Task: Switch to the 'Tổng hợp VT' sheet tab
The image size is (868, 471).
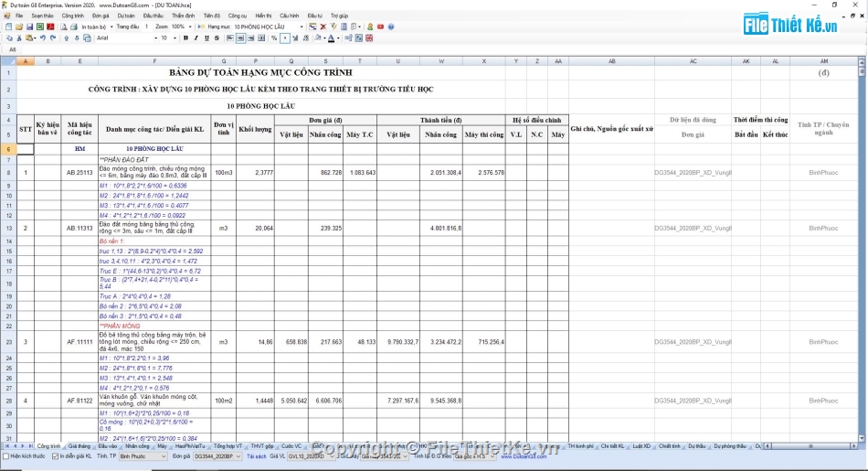Action: point(228,446)
